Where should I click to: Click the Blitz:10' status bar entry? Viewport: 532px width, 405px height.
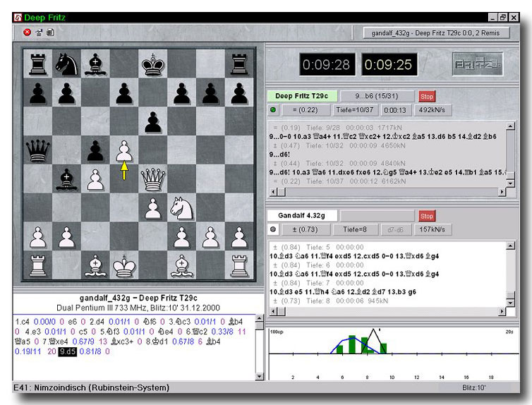coord(473,387)
